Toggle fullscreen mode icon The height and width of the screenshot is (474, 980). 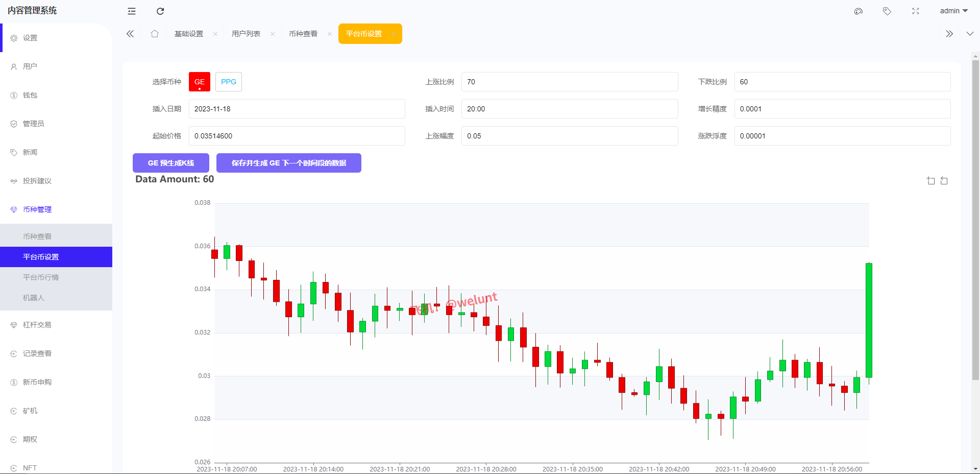coord(916,11)
